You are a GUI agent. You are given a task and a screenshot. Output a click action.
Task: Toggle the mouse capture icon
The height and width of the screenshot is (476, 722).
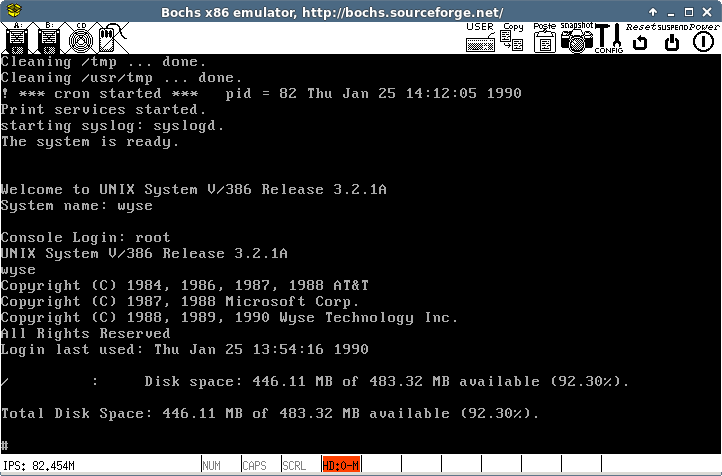coord(112,38)
